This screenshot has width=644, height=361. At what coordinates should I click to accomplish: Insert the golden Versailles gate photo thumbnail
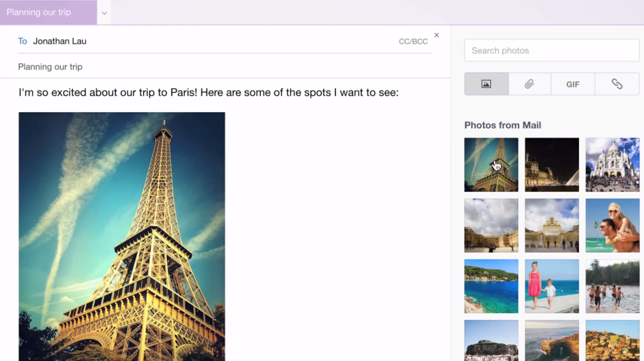coord(551,226)
